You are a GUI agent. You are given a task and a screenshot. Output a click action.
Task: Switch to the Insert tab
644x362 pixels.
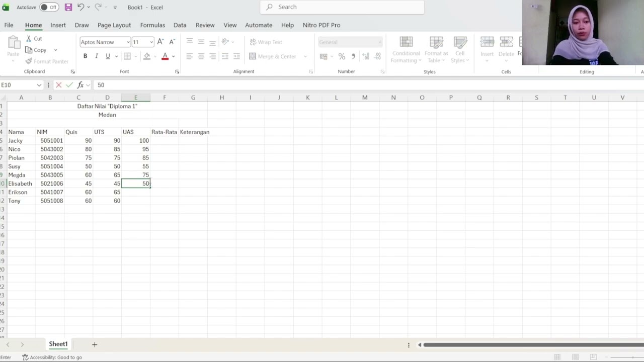coord(58,25)
